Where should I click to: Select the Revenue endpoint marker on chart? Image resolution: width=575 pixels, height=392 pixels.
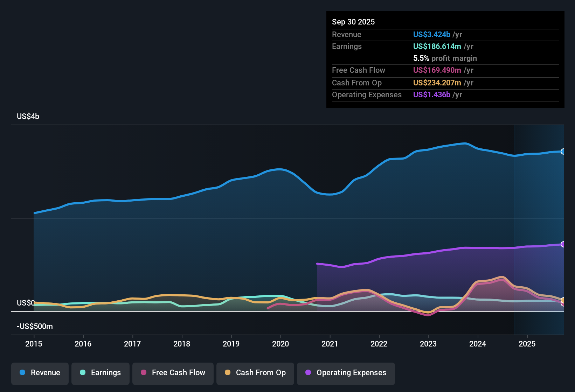pyautogui.click(x=563, y=152)
